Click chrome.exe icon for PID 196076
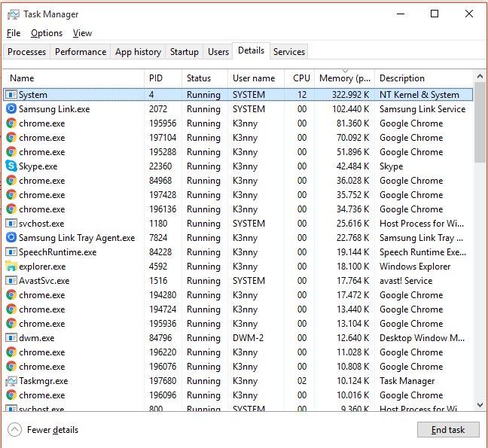This screenshot has width=488, height=448. (x=11, y=367)
